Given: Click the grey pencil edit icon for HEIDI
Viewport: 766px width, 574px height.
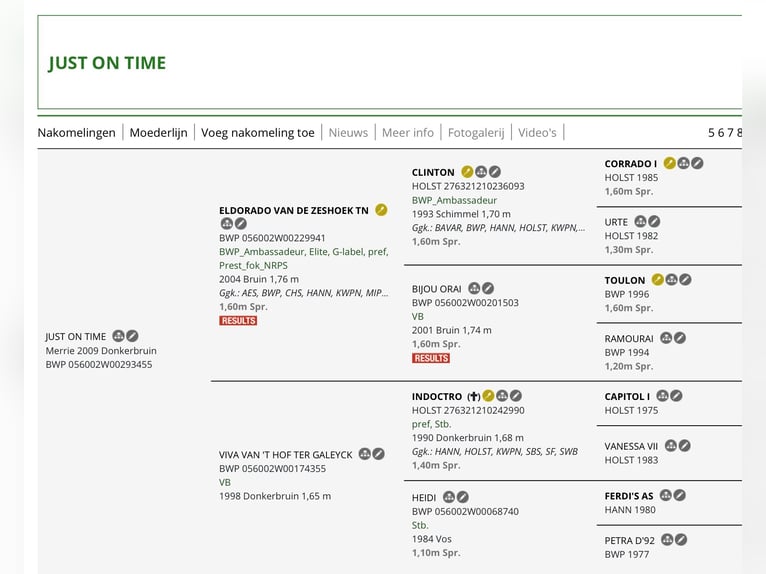Looking at the screenshot, I should pos(463,497).
